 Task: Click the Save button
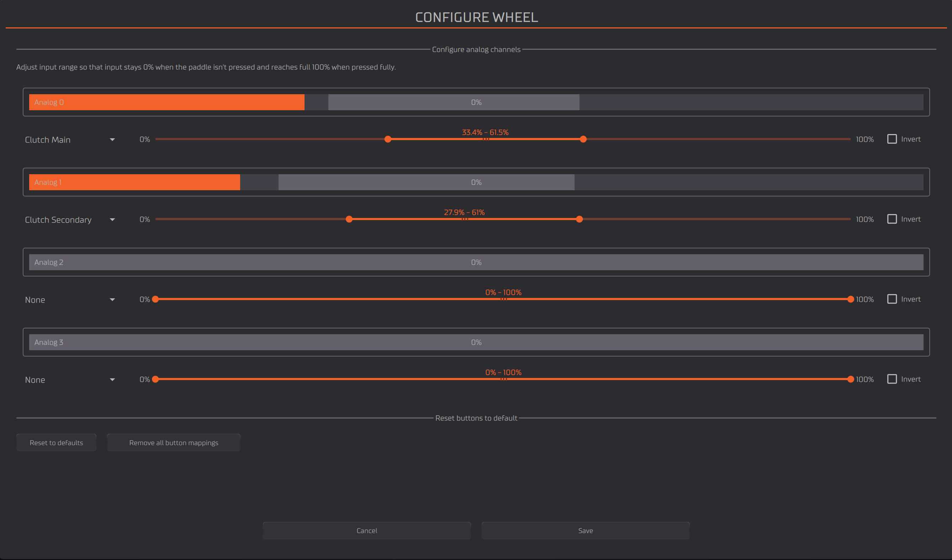[x=585, y=530]
